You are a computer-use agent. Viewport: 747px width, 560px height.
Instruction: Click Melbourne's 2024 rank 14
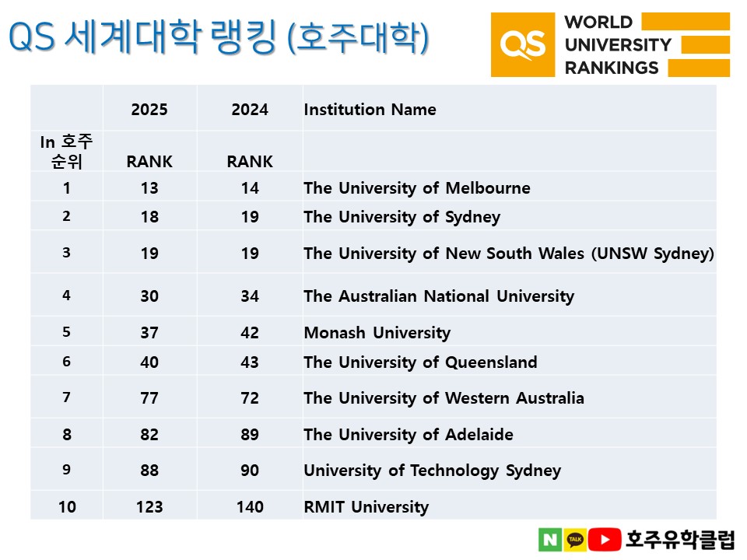pyautogui.click(x=250, y=188)
